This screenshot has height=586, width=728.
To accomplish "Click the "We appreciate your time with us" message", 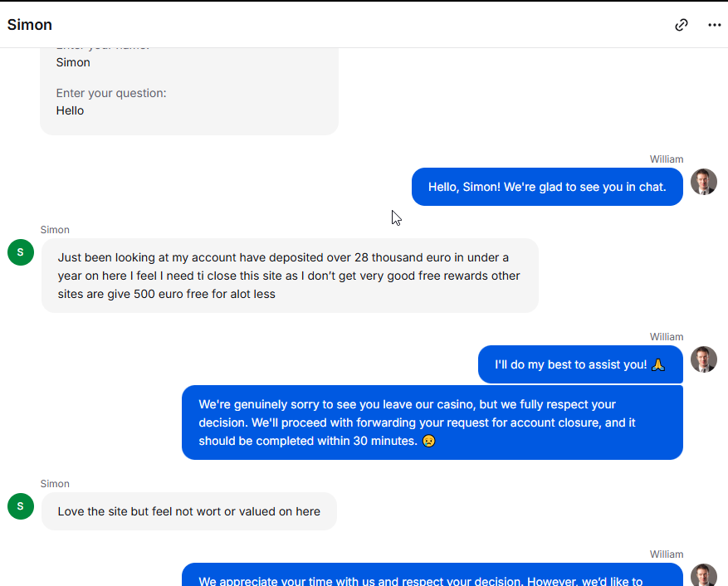I will [432, 575].
